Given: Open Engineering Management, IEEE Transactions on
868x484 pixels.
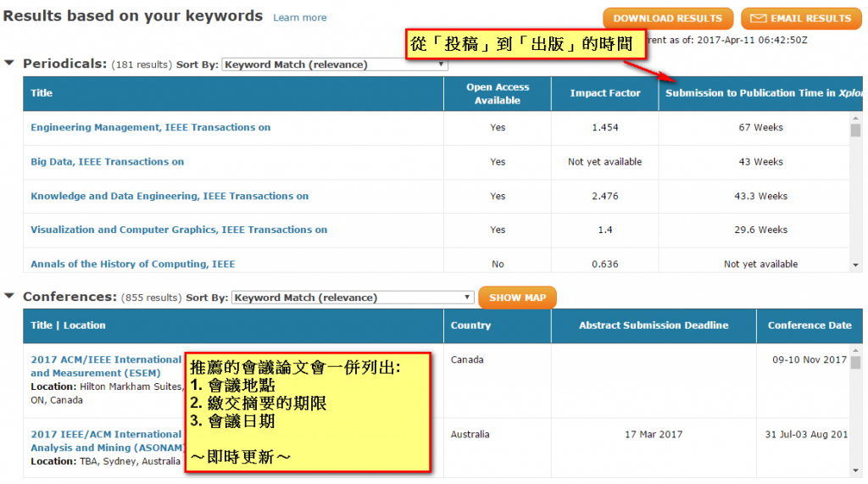Looking at the screenshot, I should tap(151, 127).
